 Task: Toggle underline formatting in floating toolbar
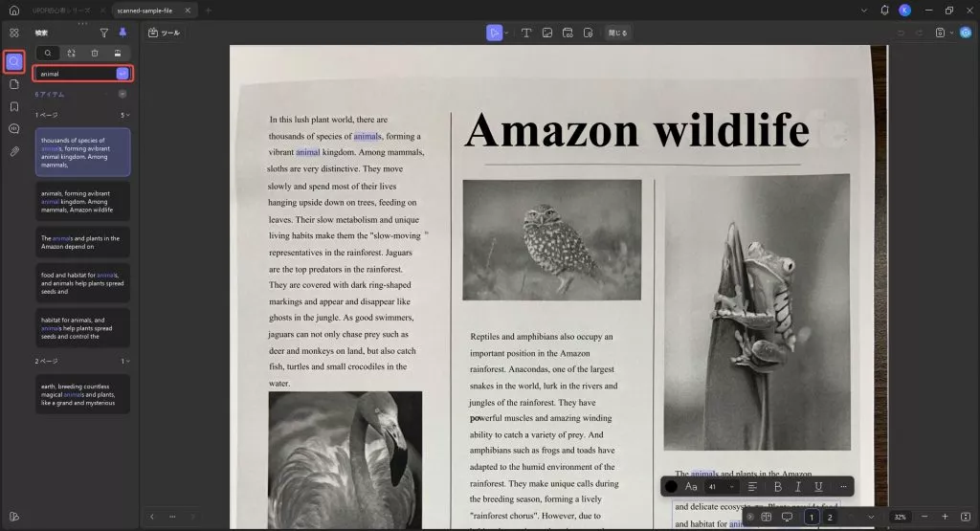click(x=818, y=487)
